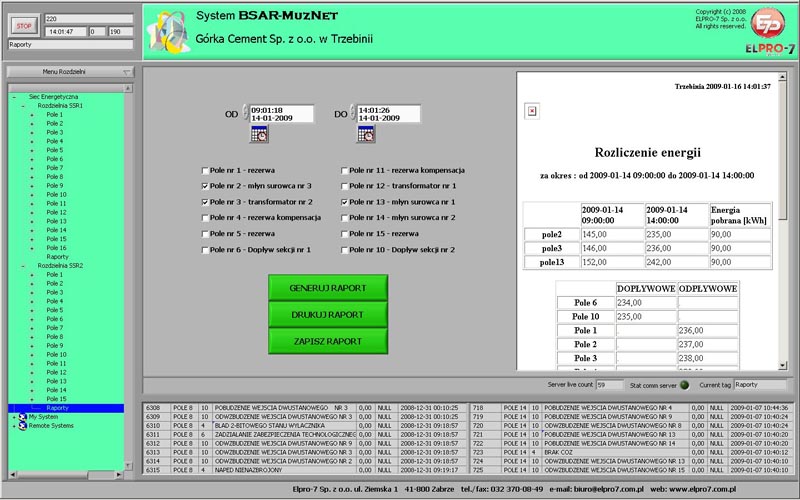Click the ELPRO-7 logo in header
The width and height of the screenshot is (800, 500).
[x=770, y=31]
